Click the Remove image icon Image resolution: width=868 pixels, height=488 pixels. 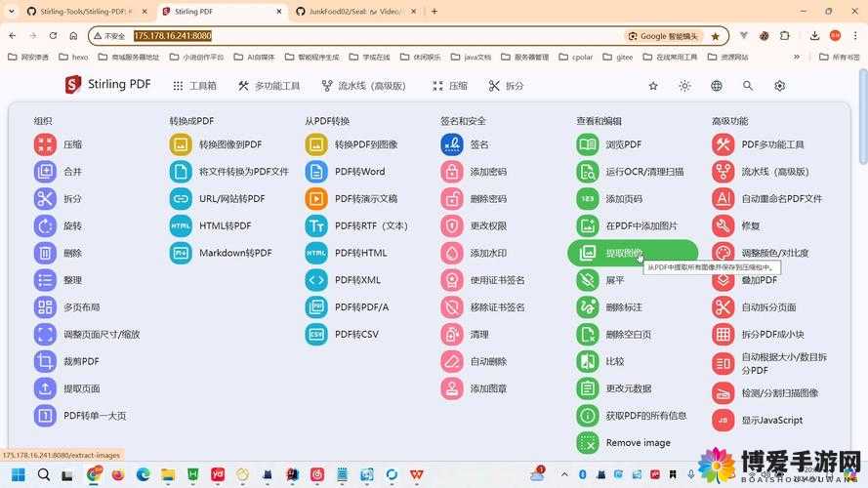click(588, 443)
